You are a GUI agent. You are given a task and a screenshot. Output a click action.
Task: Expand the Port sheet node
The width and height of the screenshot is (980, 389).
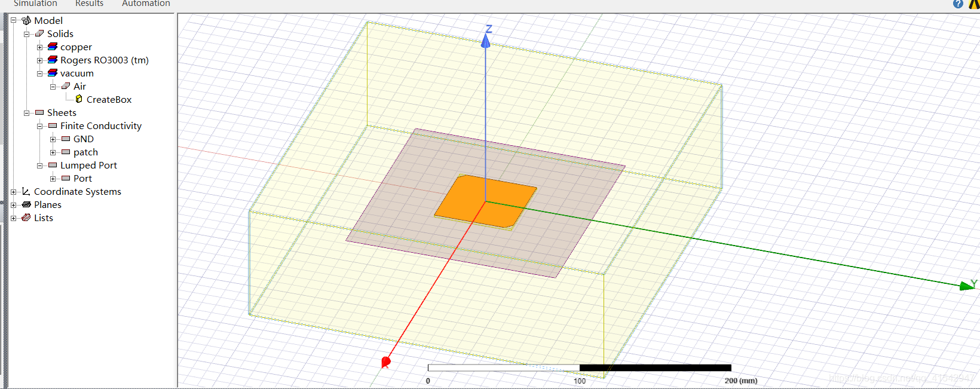[53, 178]
